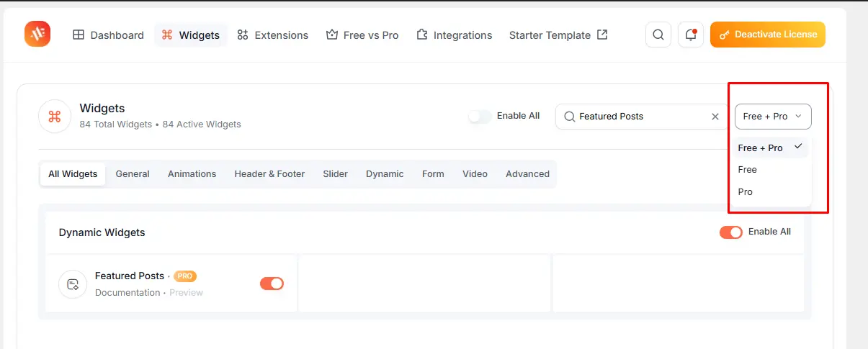Collapse the Free + Pro dropdown
868x349 pixels.
(773, 117)
